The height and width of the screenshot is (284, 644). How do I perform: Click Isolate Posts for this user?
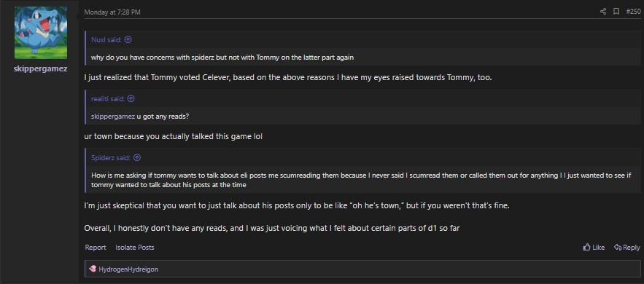(135, 248)
